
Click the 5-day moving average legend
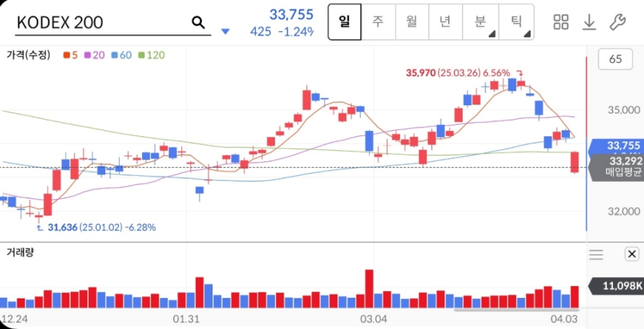[70, 55]
